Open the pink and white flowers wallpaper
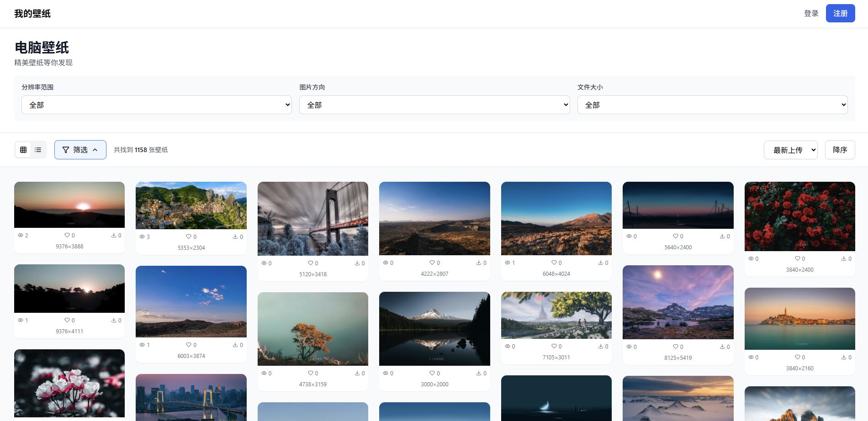 coord(69,384)
